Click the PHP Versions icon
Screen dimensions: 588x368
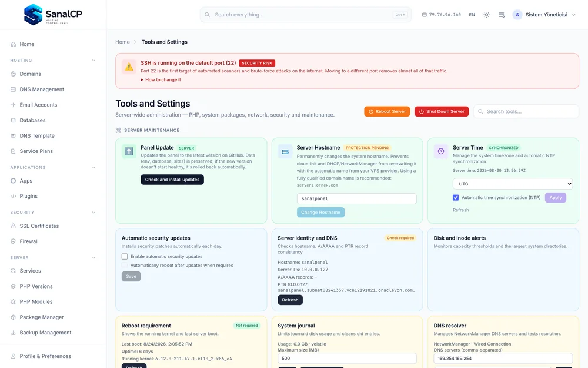(13, 286)
